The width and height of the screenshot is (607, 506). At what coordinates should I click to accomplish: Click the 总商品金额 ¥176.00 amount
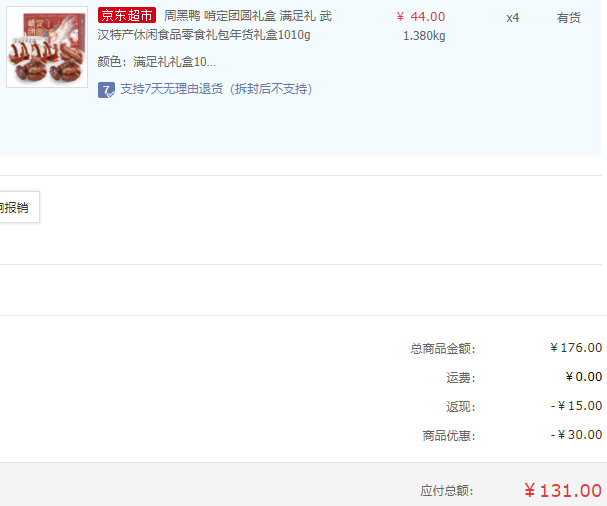click(576, 348)
